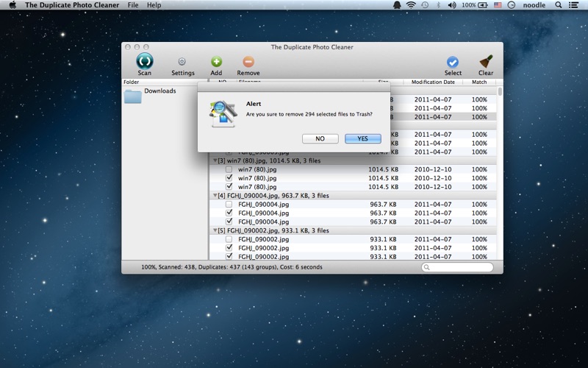Start a new scan with the Scan icon
This screenshot has height=368, width=588.
144,61
